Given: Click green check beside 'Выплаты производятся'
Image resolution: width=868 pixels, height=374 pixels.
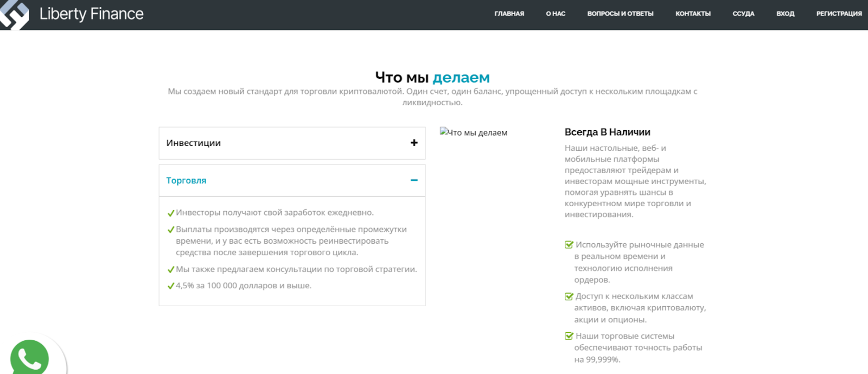Looking at the screenshot, I should [x=171, y=230].
